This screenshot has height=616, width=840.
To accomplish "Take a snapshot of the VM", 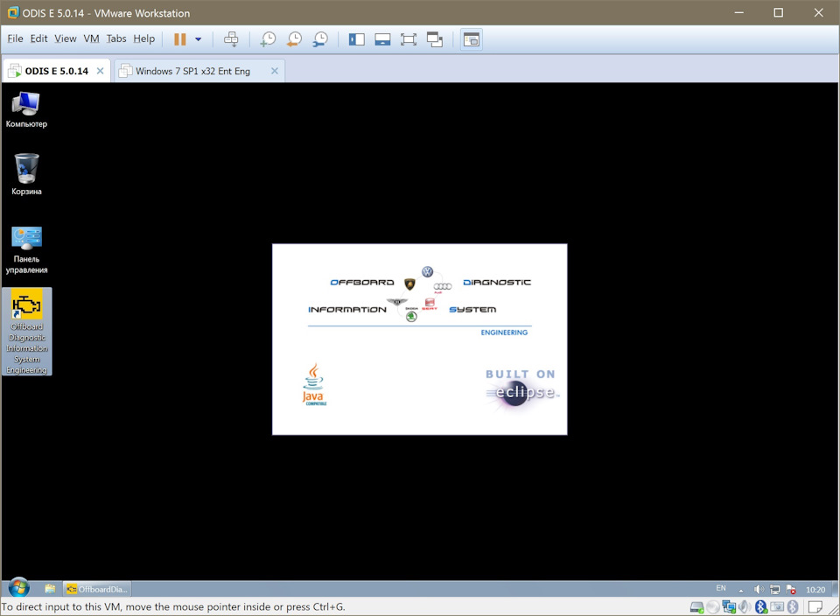I will coord(268,39).
